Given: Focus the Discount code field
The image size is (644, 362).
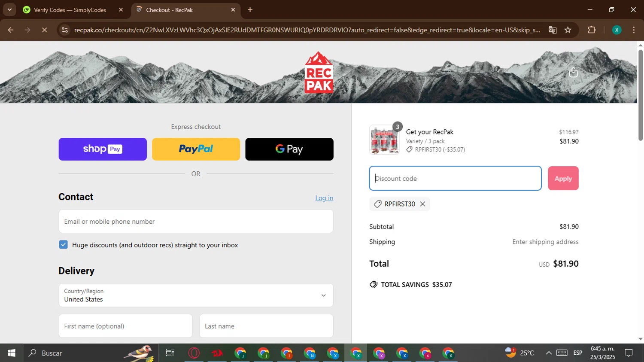Looking at the screenshot, I should [455, 178].
